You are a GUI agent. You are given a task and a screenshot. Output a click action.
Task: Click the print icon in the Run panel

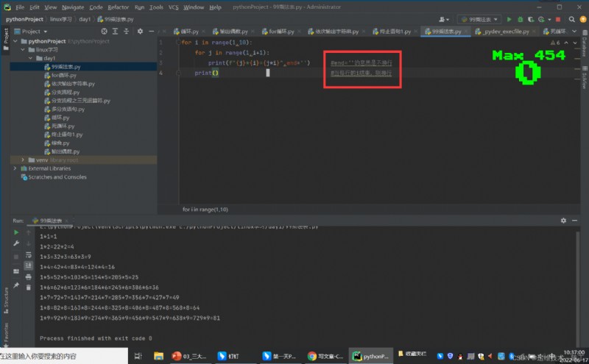(x=29, y=277)
